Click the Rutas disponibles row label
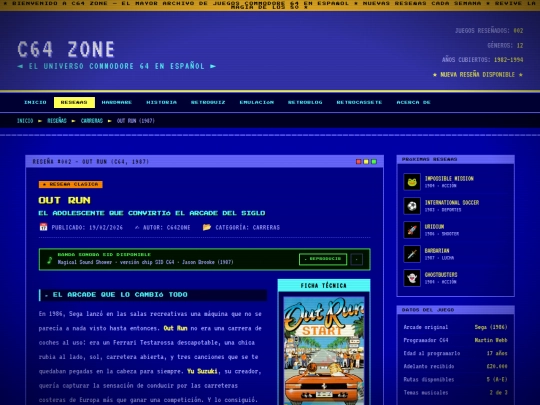Image resolution: width=540 pixels, height=405 pixels. point(429,380)
